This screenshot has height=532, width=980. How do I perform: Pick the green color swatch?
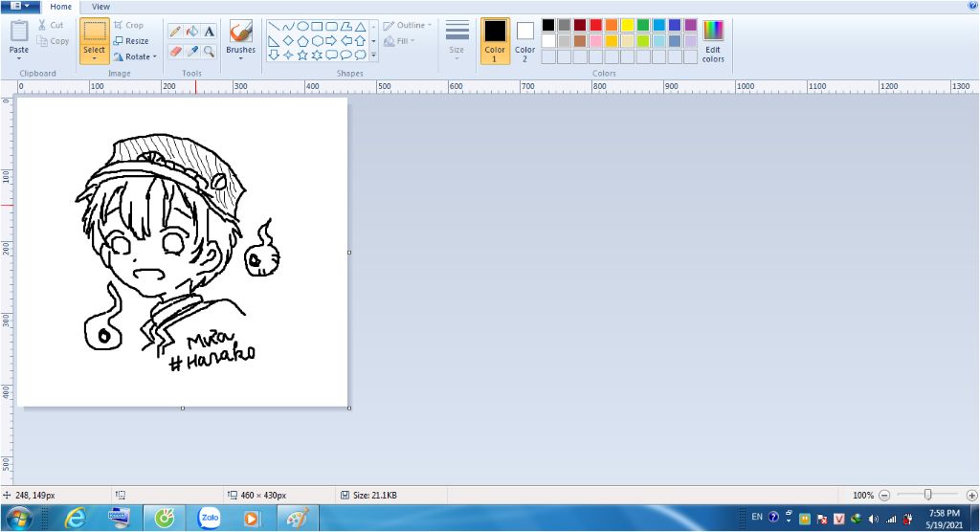pyautogui.click(x=643, y=25)
